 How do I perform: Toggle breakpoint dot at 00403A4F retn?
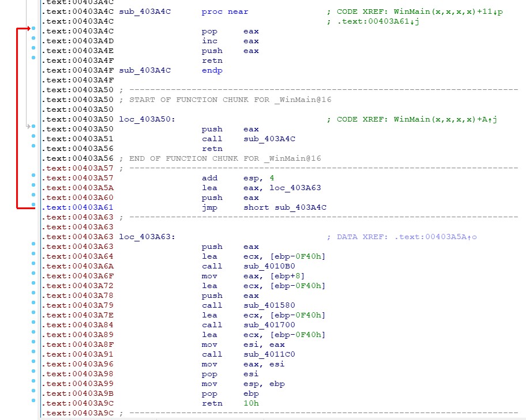point(33,58)
